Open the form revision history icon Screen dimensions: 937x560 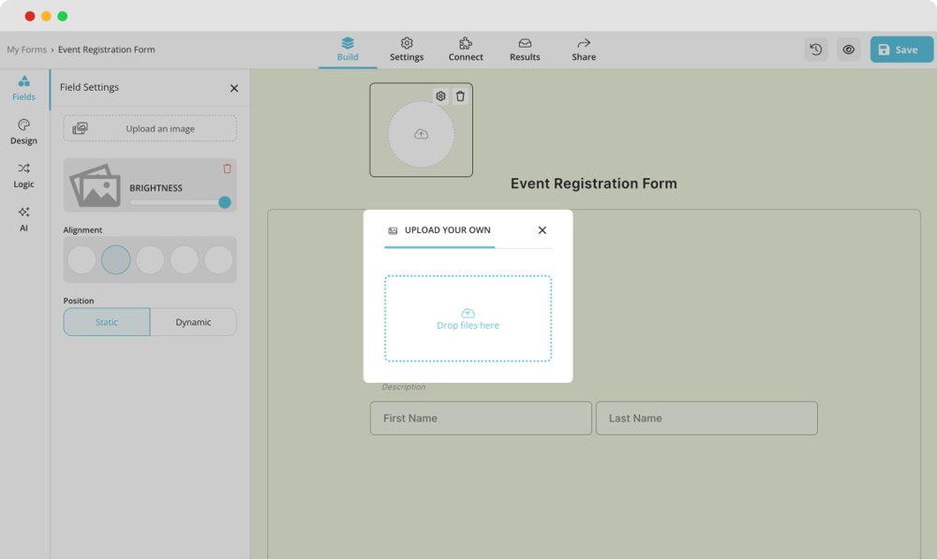[815, 50]
